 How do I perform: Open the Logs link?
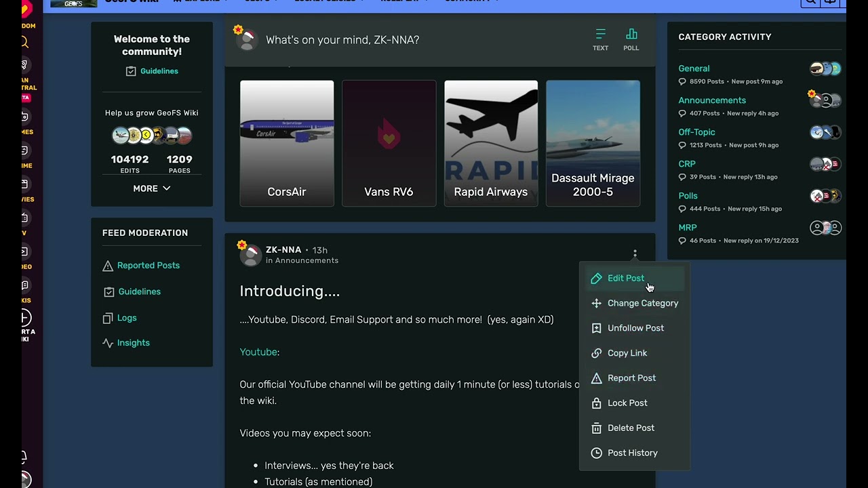tap(127, 318)
